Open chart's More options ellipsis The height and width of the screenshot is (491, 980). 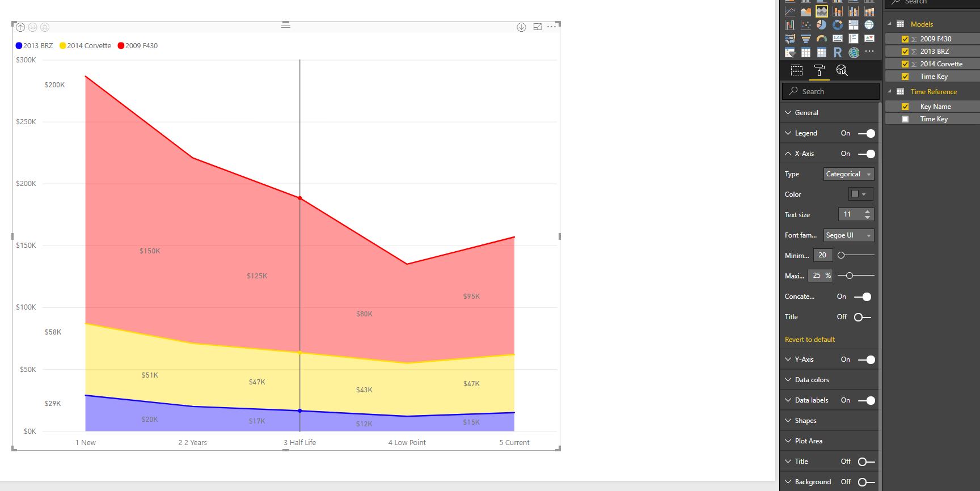pyautogui.click(x=552, y=27)
